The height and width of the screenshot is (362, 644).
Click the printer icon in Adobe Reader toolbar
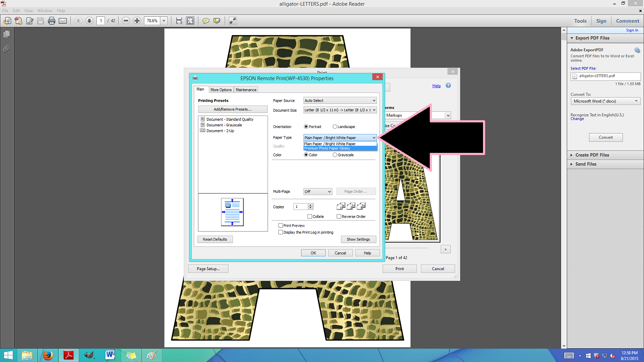click(52, 21)
